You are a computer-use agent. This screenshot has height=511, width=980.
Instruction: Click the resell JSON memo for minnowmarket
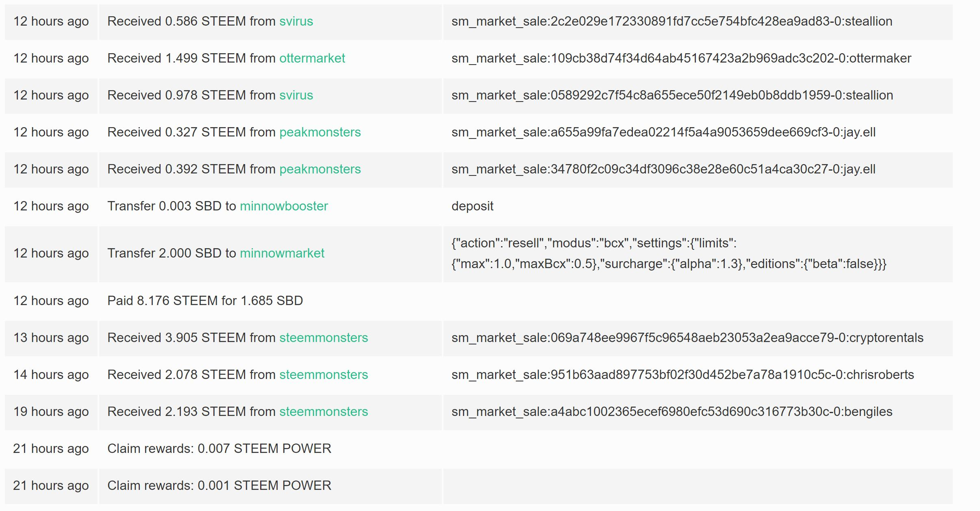click(669, 253)
